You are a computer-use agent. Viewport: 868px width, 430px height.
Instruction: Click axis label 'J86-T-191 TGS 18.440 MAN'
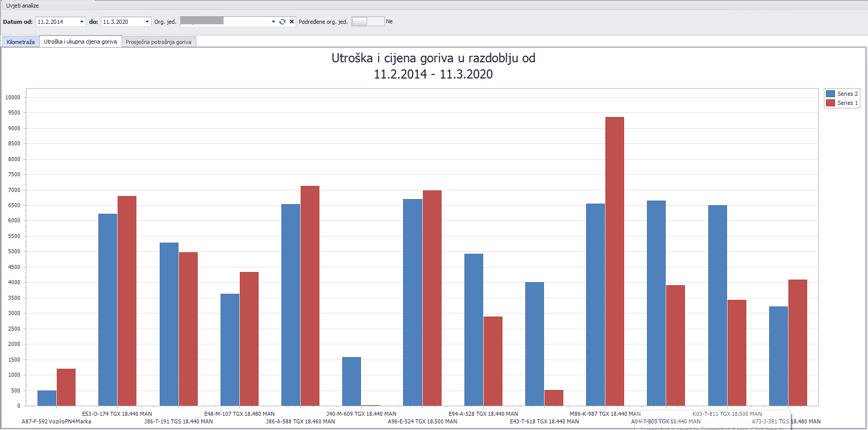pyautogui.click(x=178, y=421)
